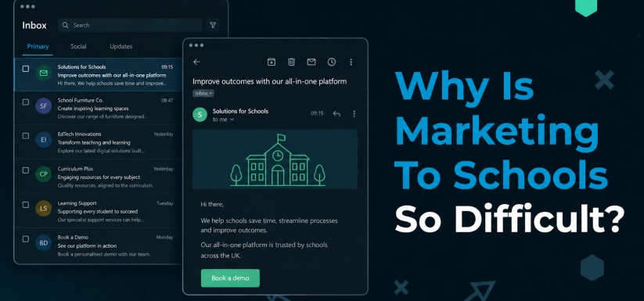
Task: Tick checkbox for Solutions for Schools email
Action: (26, 69)
